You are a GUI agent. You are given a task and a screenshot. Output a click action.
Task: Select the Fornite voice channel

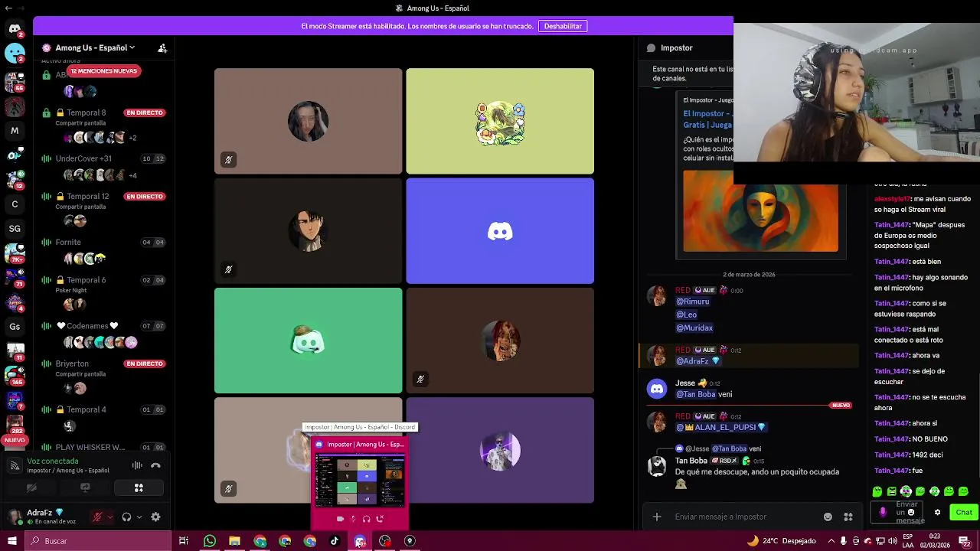pyautogui.click(x=68, y=242)
